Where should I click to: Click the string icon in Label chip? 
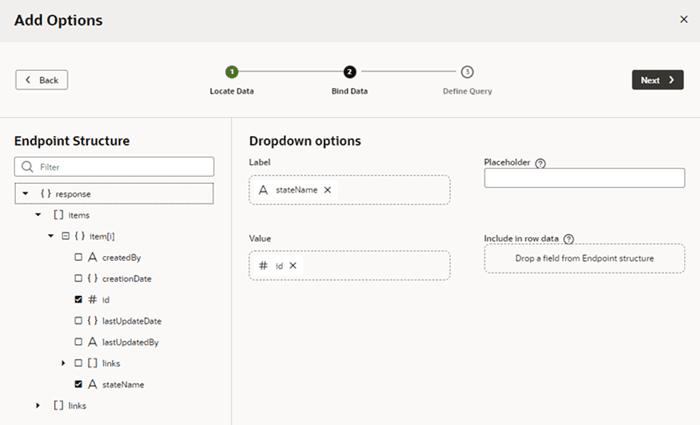point(263,190)
